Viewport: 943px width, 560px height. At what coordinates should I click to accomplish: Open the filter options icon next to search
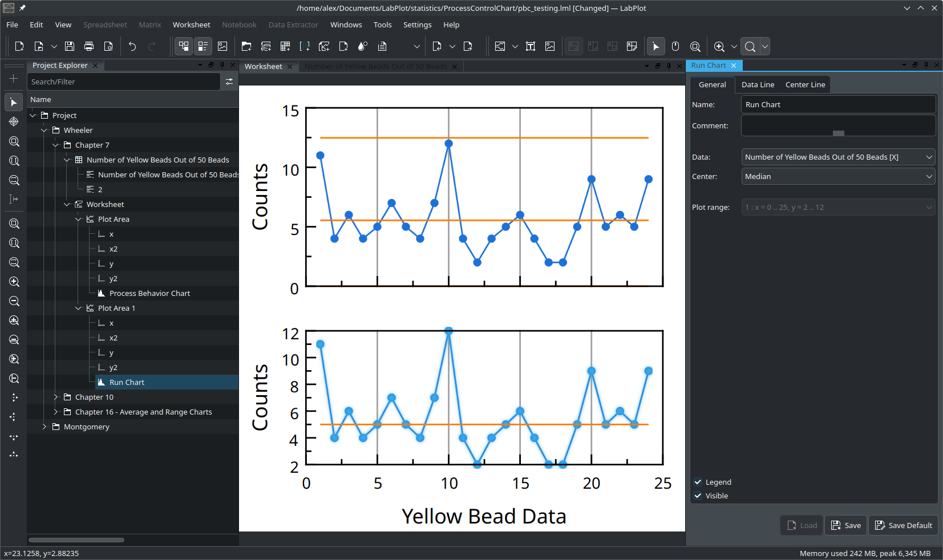(x=229, y=82)
